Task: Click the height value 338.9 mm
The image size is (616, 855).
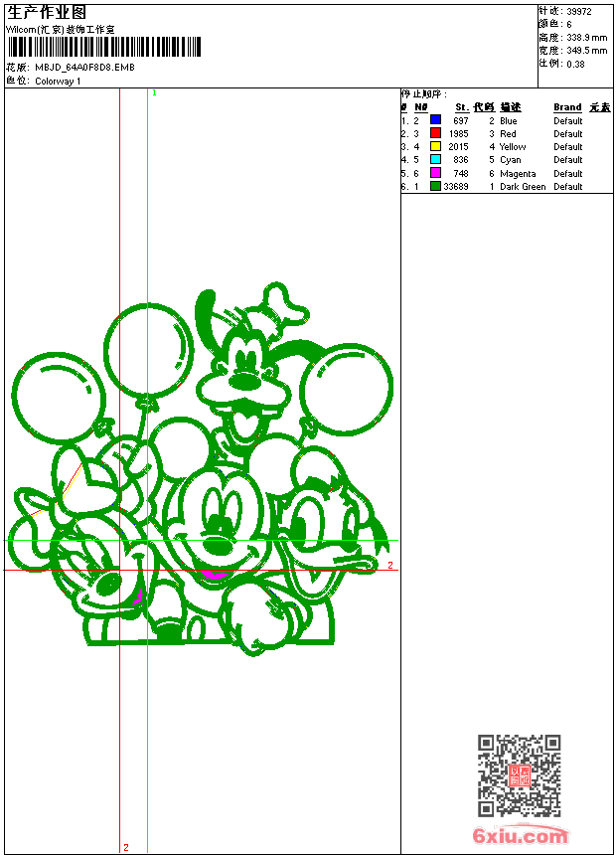Action: coord(586,38)
